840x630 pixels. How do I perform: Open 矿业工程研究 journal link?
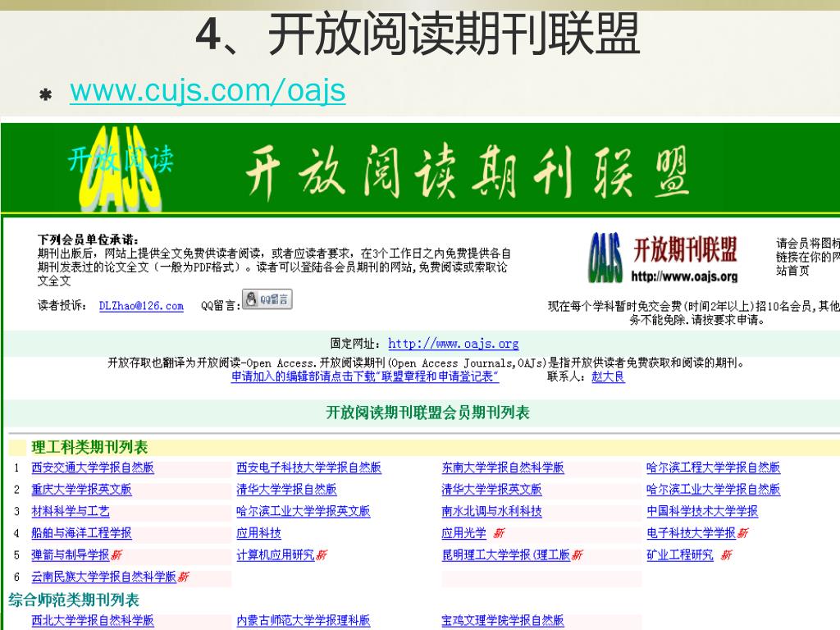coord(680,555)
